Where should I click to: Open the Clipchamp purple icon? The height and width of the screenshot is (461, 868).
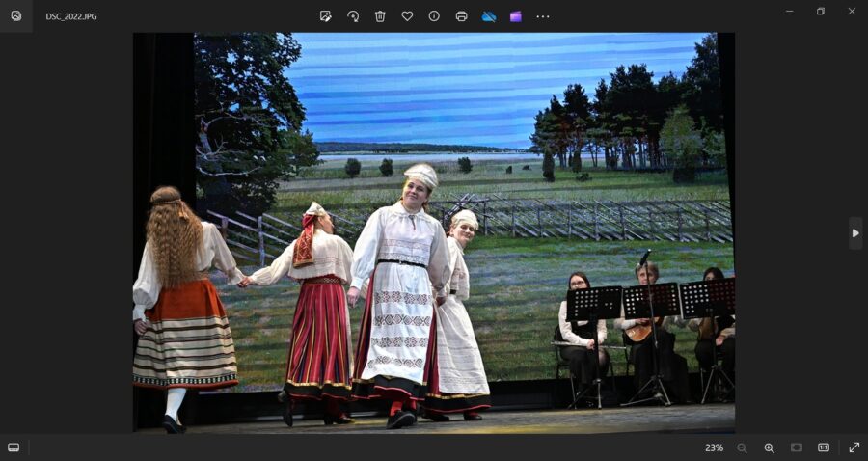tap(516, 16)
